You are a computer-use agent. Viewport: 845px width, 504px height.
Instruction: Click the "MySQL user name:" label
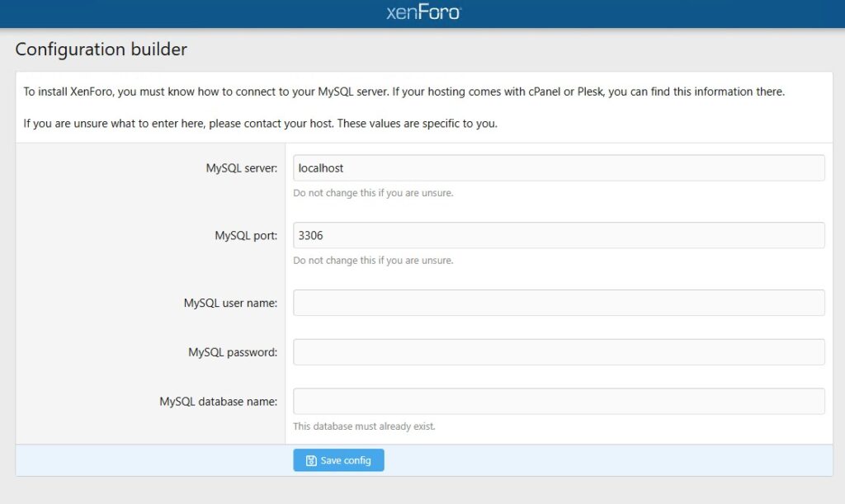tap(230, 303)
